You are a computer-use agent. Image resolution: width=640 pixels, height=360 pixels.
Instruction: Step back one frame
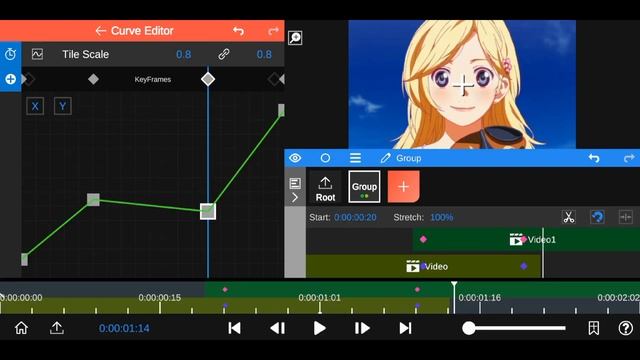coord(278,328)
